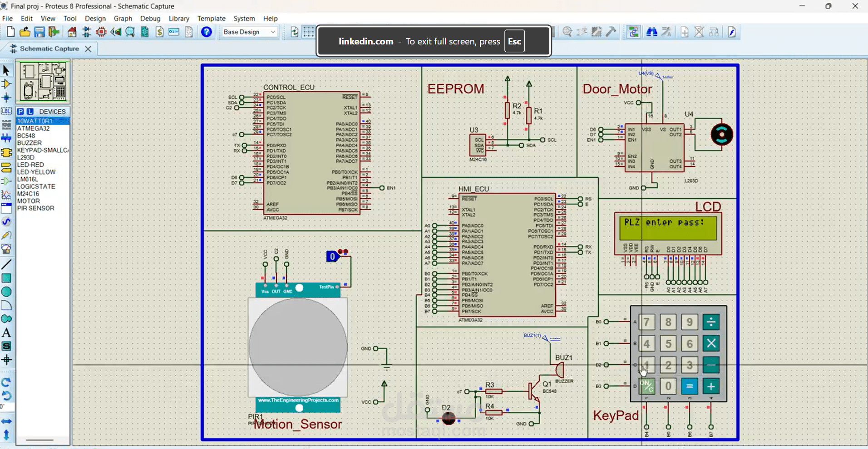868x449 pixels.
Task: Toggle wire autorouter mode
Action: pyautogui.click(x=634, y=32)
